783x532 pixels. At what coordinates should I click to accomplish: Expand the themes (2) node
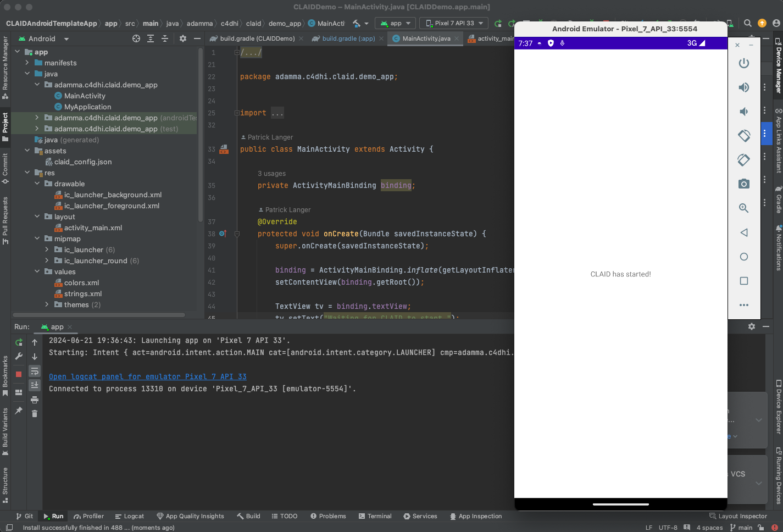[47, 304]
